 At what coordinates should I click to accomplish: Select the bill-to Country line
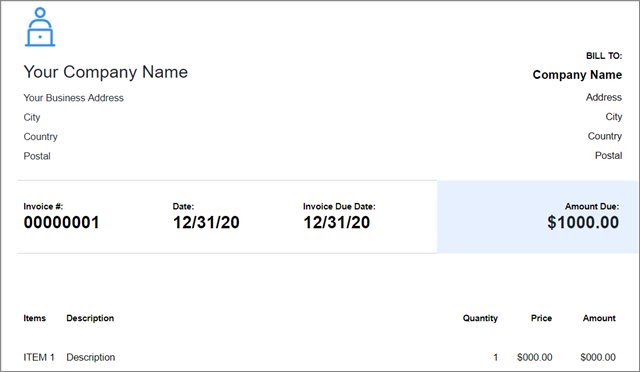604,136
